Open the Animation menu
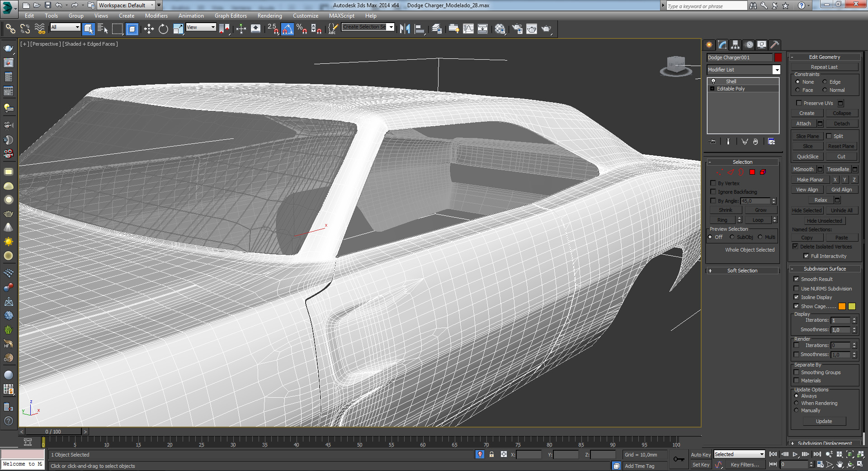Viewport: 868px width, 471px height. point(191,16)
